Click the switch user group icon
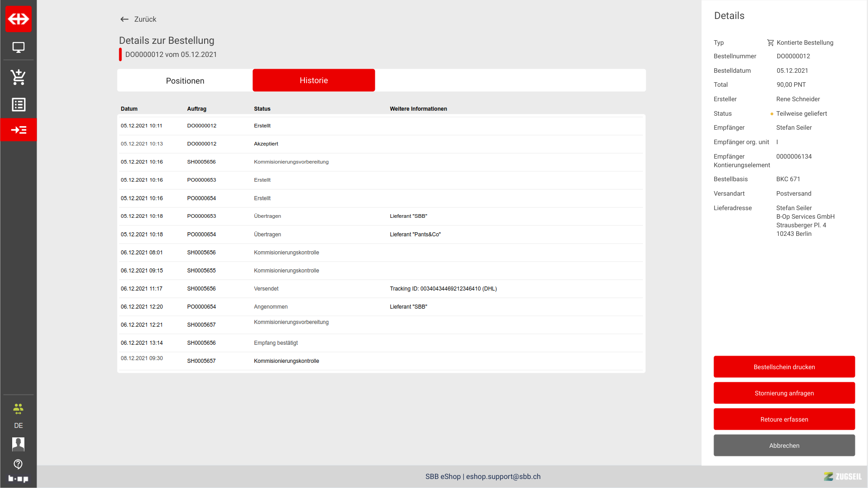The height and width of the screenshot is (488, 868). pyautogui.click(x=18, y=409)
